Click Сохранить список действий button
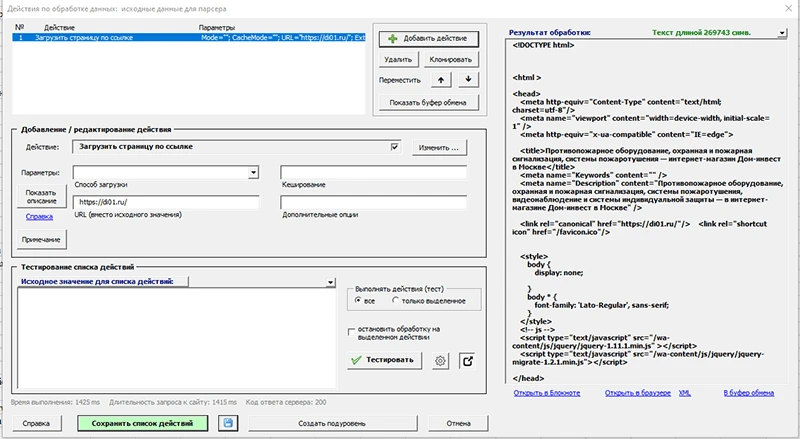The image size is (800, 439). pos(142,423)
